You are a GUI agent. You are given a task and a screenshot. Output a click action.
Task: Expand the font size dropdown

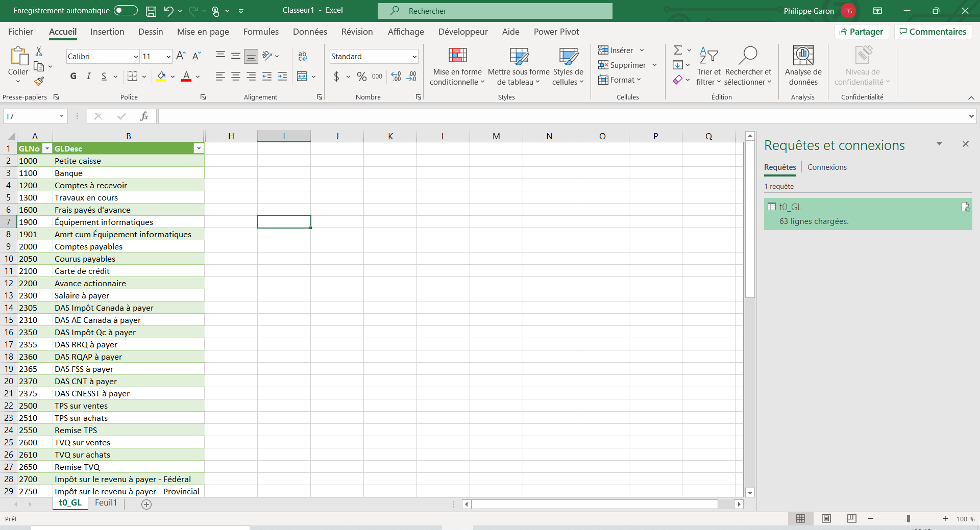[168, 56]
